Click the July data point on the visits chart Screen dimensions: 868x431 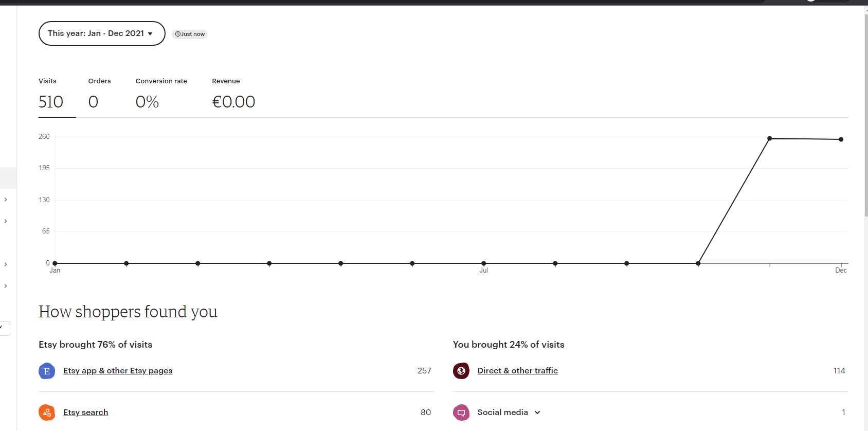click(484, 263)
